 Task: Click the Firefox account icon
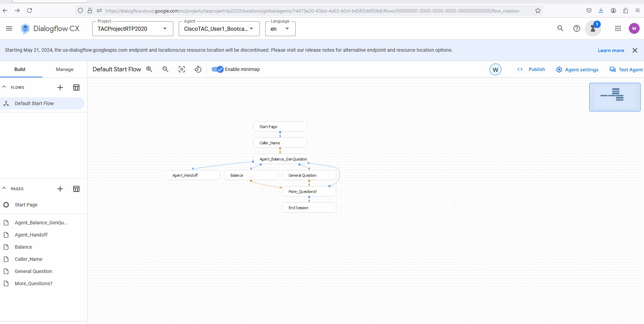[x=613, y=10]
